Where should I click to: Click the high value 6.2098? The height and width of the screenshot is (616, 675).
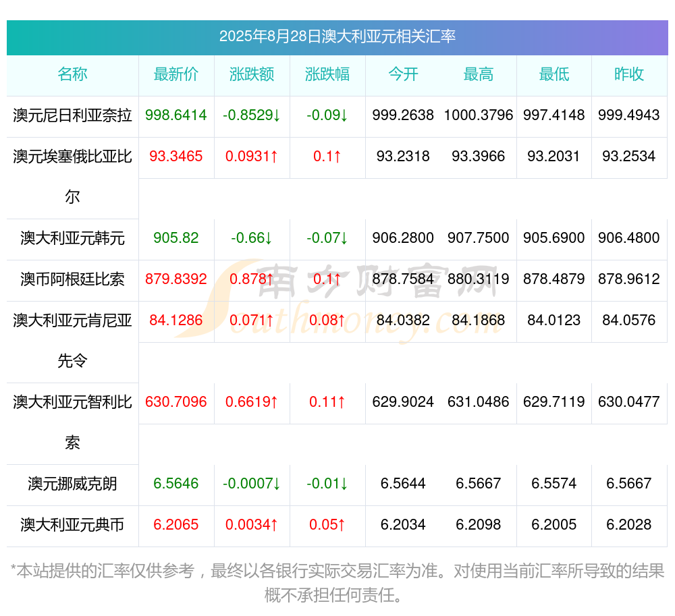click(479, 525)
